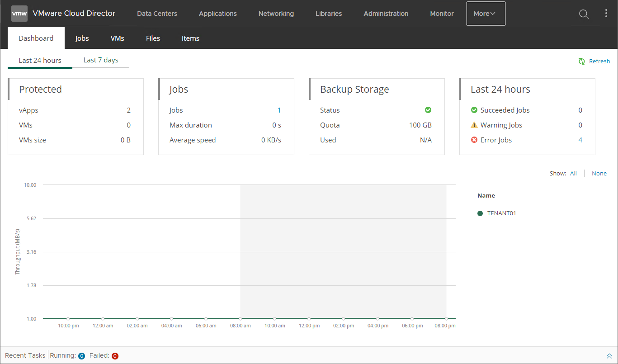Click the Succeeded Jobs green check icon

(474, 110)
